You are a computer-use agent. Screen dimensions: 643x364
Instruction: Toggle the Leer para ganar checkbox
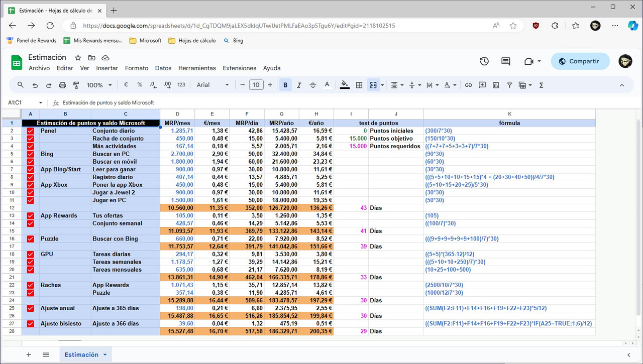(31, 169)
